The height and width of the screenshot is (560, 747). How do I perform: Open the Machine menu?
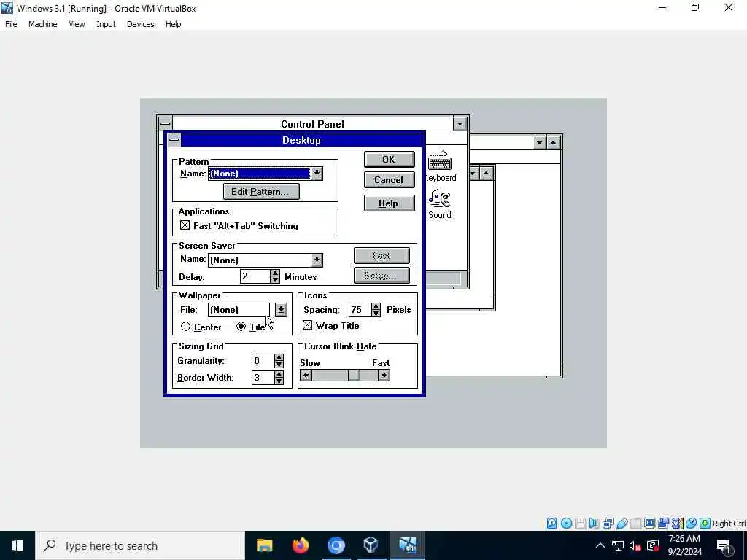pos(43,24)
